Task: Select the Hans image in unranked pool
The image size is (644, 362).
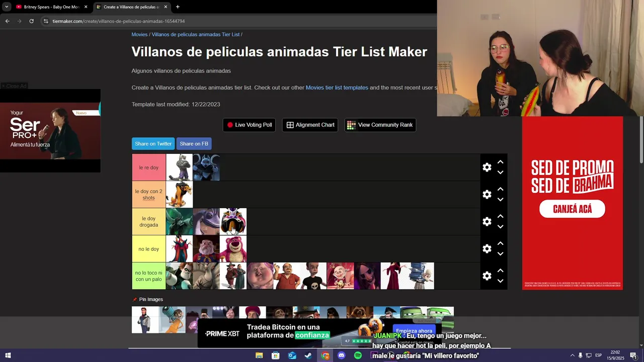Action: 145,320
